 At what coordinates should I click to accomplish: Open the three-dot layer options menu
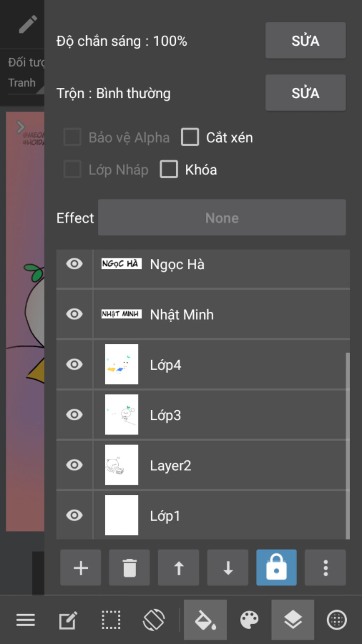pos(325,568)
